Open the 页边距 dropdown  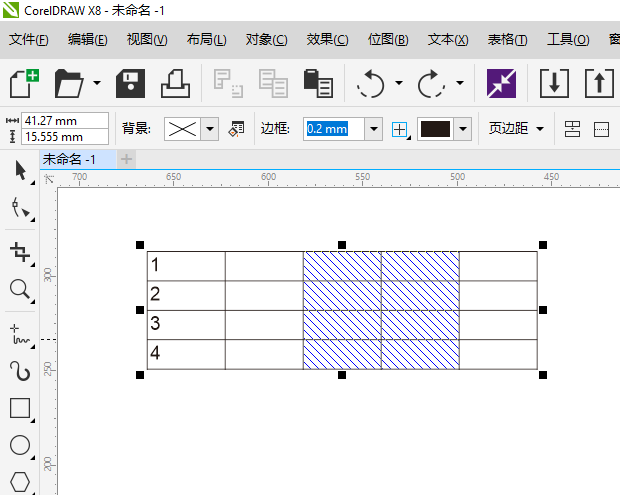point(516,128)
